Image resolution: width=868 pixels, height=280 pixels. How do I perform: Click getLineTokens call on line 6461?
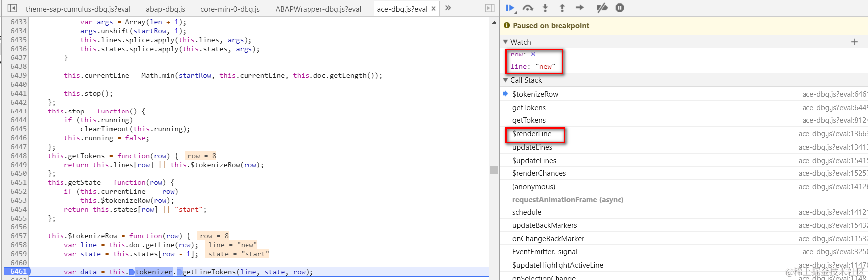tap(209, 272)
